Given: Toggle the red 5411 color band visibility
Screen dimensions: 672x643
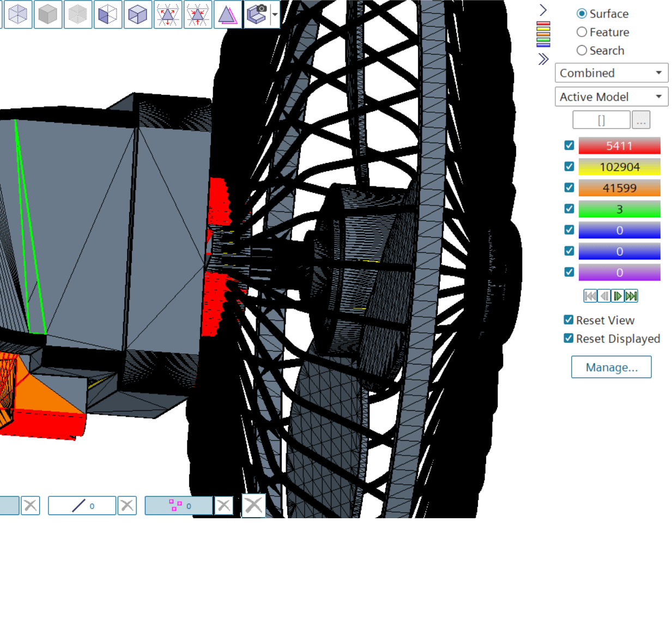Looking at the screenshot, I should [569, 145].
